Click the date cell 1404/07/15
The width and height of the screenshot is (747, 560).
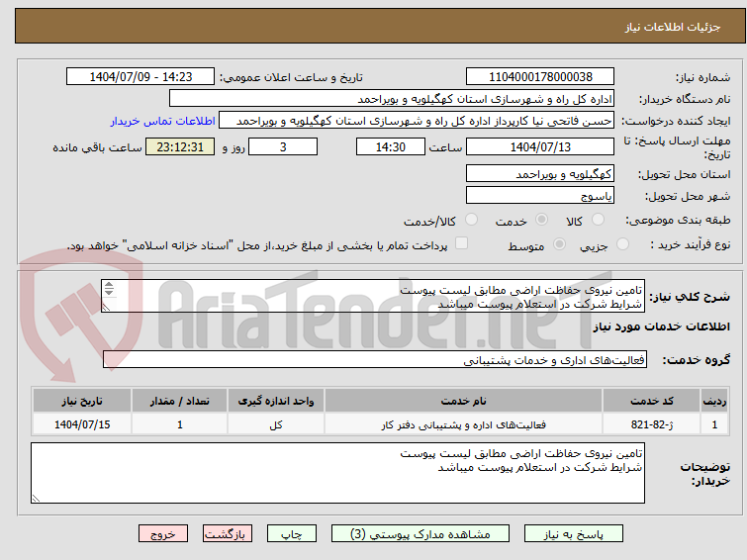[82, 424]
